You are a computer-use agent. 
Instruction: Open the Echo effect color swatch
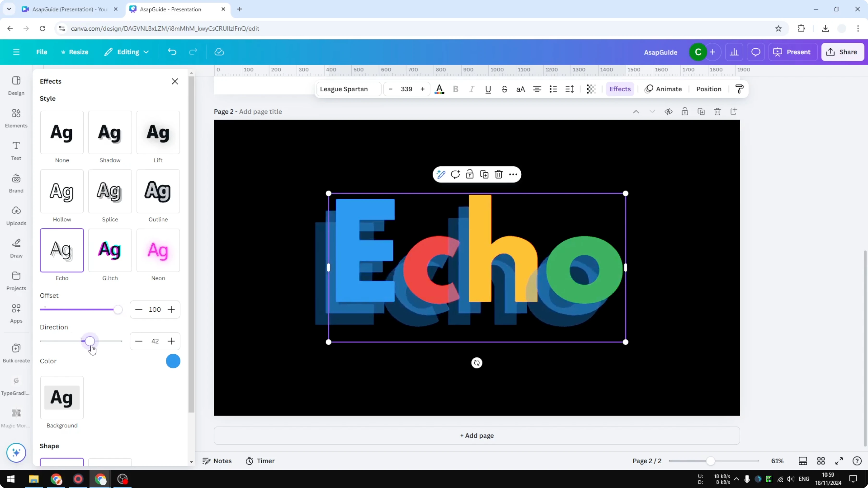coord(173,361)
